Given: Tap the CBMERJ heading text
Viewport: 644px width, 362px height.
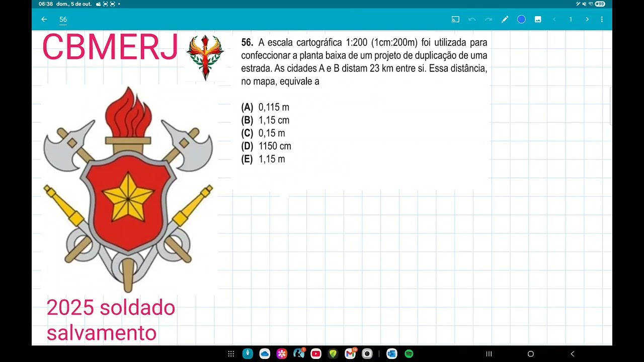Looking at the screenshot, I should coord(110,48).
